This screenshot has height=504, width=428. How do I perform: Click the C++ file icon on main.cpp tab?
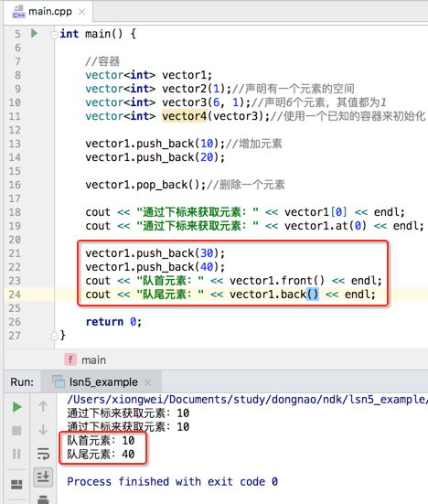pos(18,12)
